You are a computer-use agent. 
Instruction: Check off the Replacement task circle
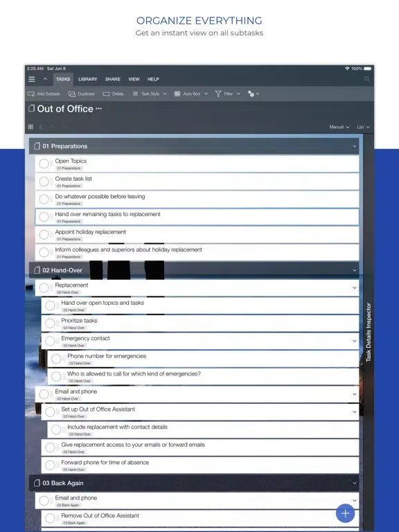(x=44, y=287)
